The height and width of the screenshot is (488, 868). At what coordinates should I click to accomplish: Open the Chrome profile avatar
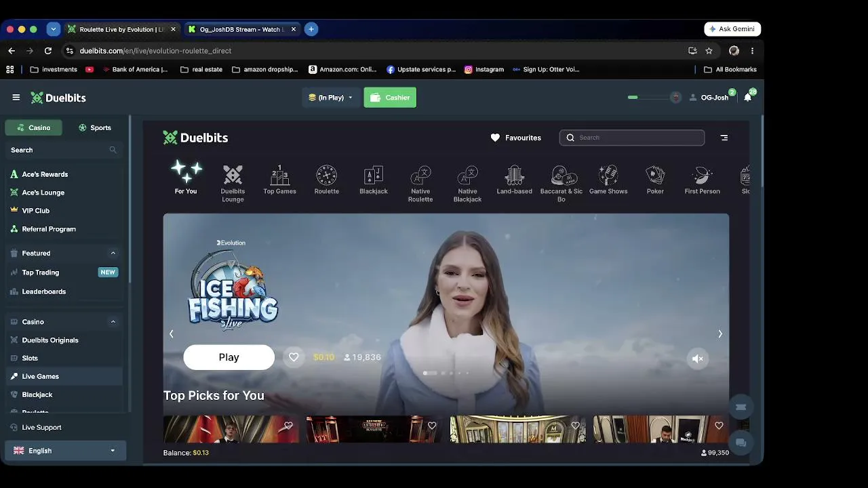tap(734, 51)
